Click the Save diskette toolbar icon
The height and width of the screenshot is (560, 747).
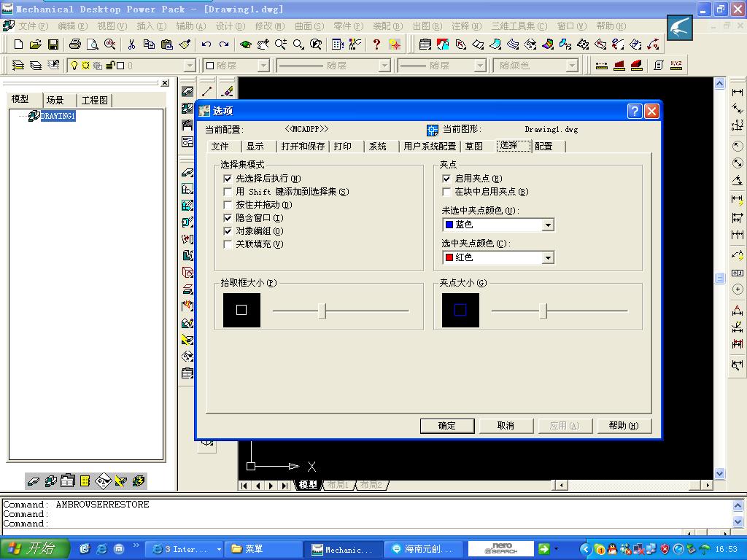pos(53,44)
